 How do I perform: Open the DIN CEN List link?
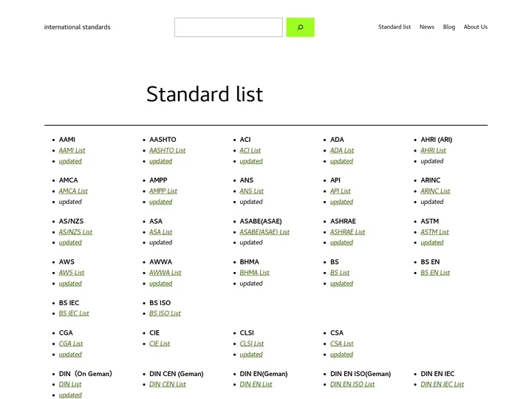168,384
